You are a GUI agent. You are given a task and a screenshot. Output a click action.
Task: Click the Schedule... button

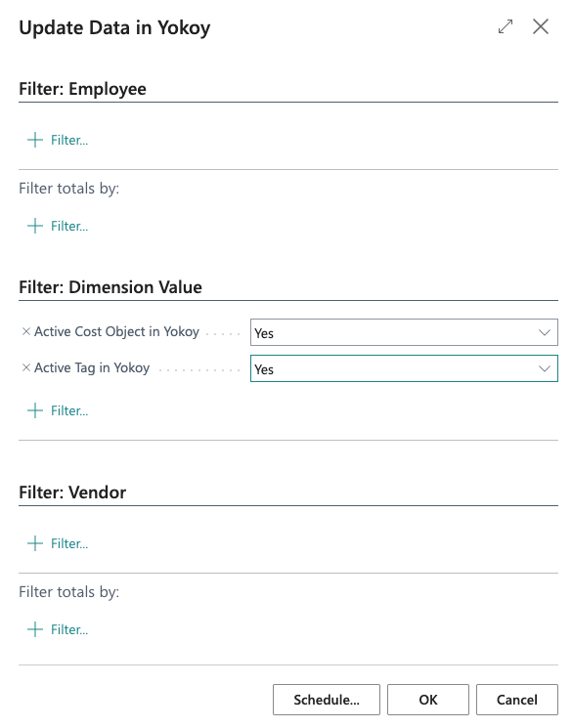327,700
